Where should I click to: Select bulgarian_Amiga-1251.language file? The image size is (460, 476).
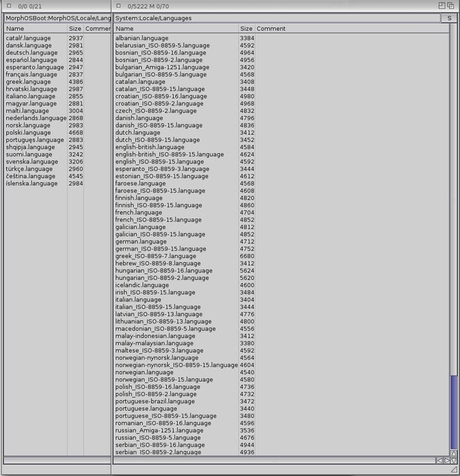point(162,67)
